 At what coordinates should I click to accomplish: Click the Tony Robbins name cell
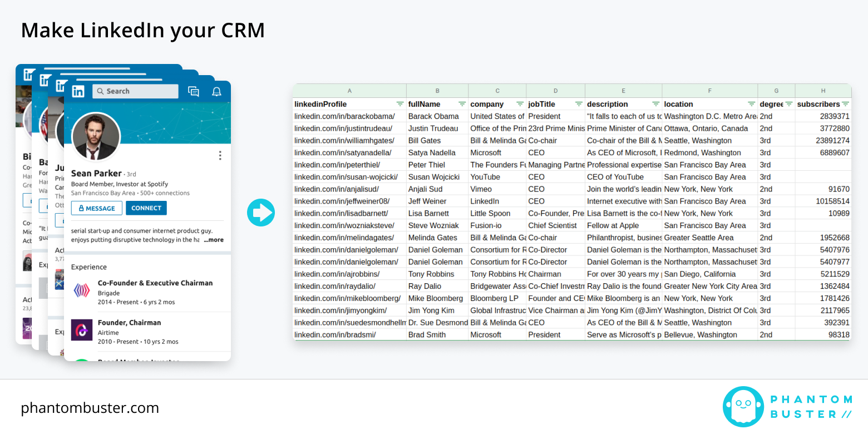[437, 274]
